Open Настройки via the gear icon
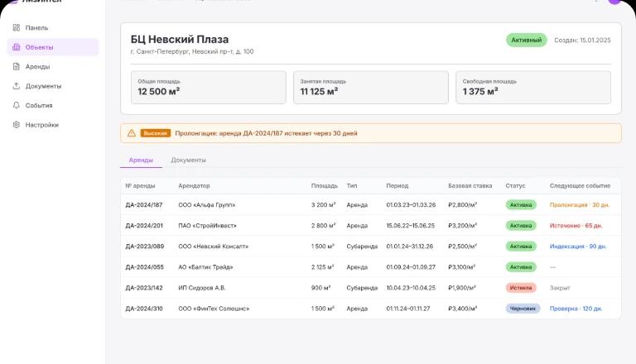Viewport: 636px width, 364px height. pyautogui.click(x=16, y=125)
